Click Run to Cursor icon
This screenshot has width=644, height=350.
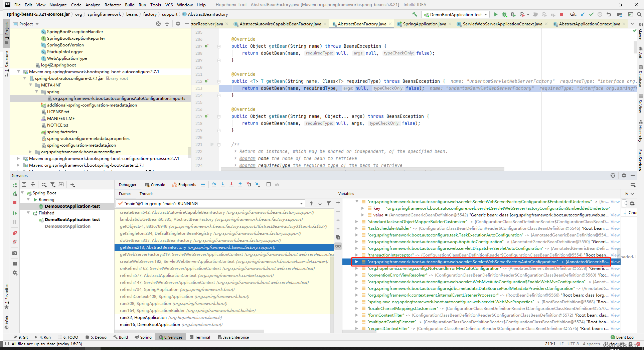point(258,184)
